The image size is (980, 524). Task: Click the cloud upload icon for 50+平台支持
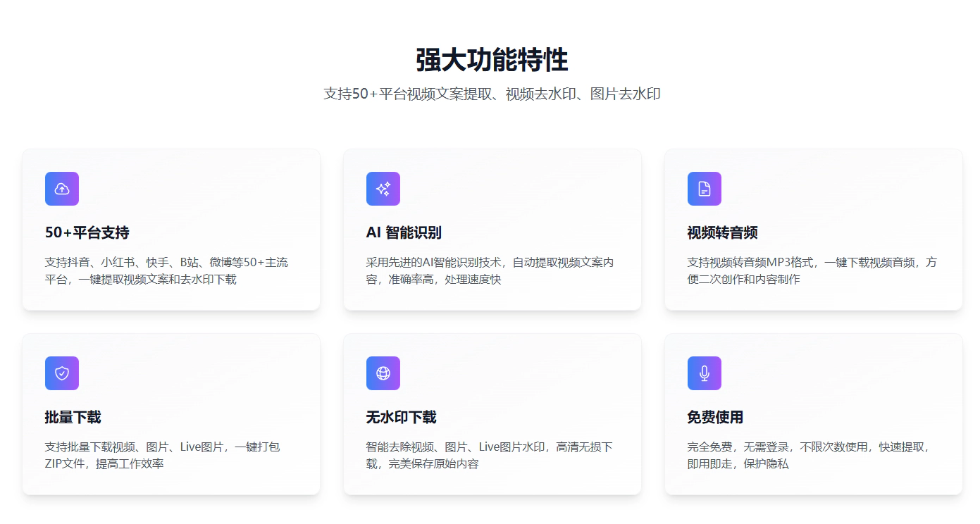[x=62, y=189]
